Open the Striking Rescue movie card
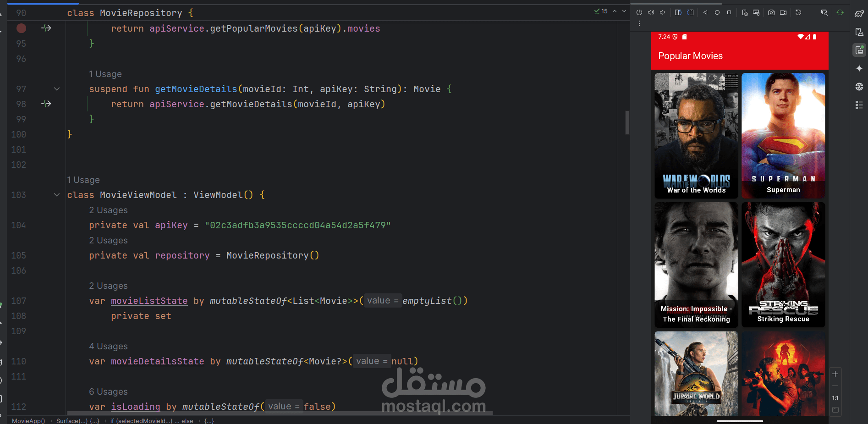868x424 pixels. pyautogui.click(x=783, y=265)
